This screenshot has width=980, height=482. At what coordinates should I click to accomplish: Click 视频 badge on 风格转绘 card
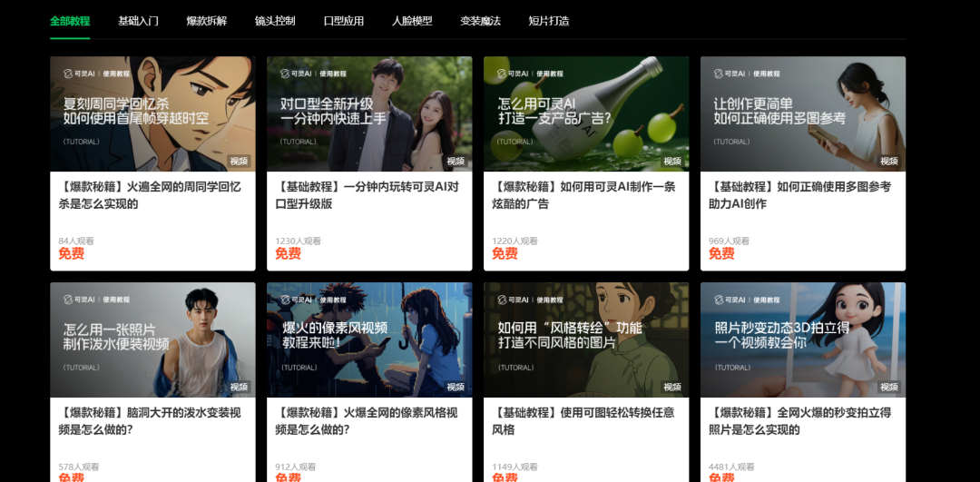coord(672,387)
